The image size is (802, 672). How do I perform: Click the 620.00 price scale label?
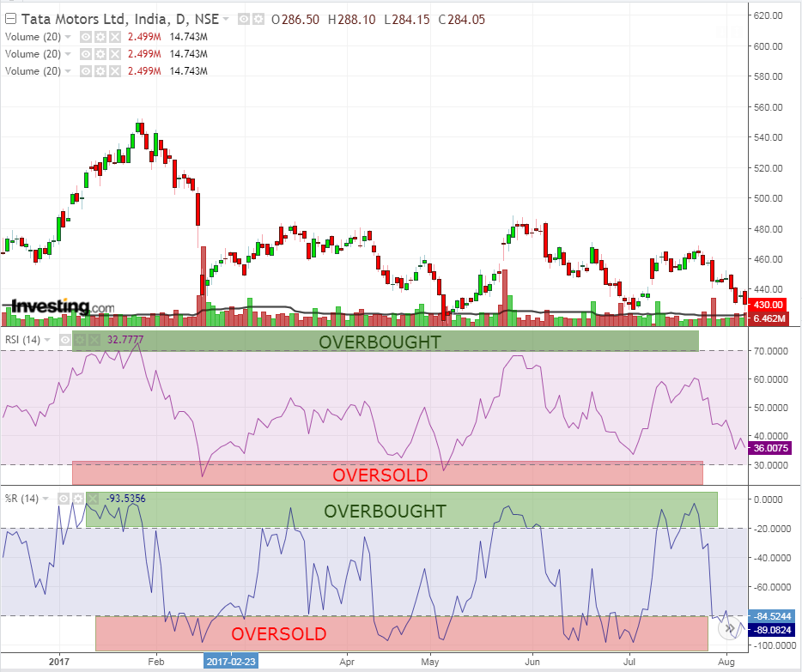pos(769,15)
